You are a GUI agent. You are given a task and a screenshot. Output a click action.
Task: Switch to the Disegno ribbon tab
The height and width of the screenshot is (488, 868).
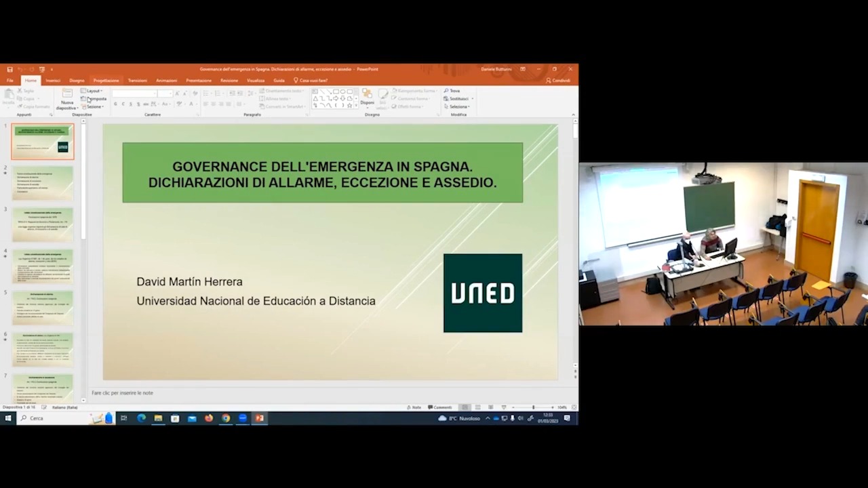click(77, 81)
